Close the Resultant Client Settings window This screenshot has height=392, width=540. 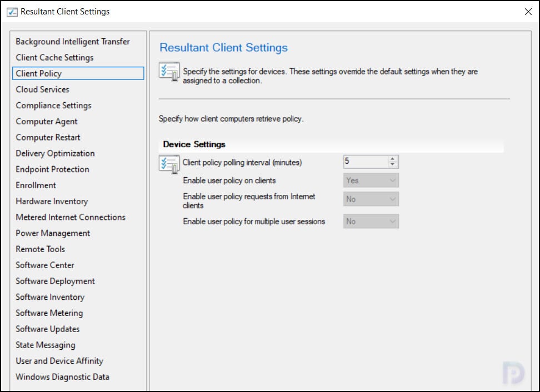[528, 12]
